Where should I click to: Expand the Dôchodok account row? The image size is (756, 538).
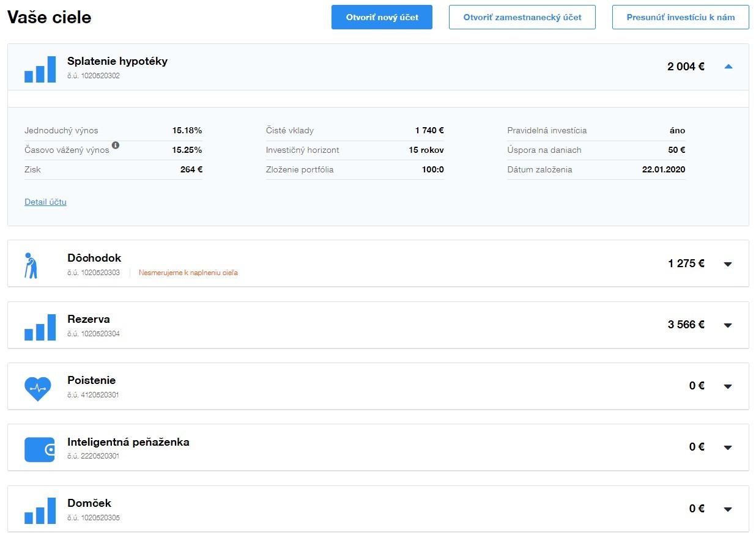point(728,264)
